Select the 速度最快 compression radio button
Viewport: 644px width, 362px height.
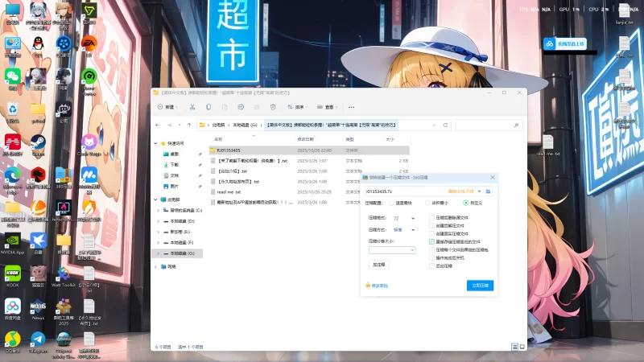click(392, 203)
